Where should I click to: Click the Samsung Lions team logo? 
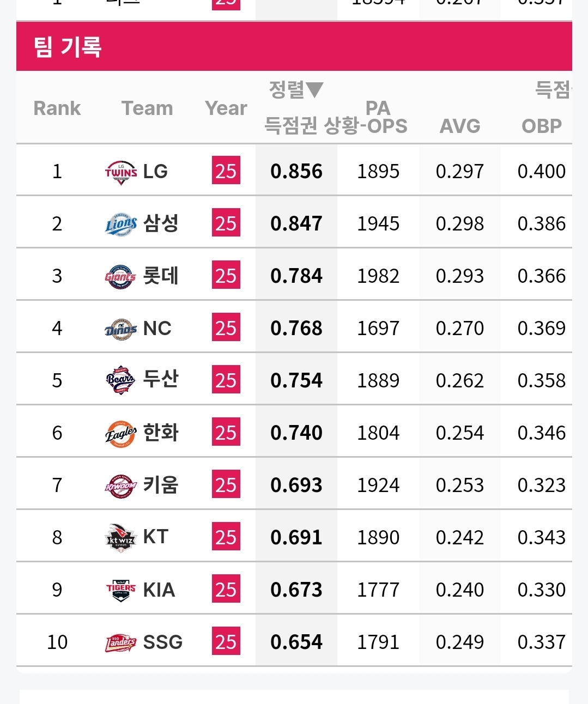(121, 224)
